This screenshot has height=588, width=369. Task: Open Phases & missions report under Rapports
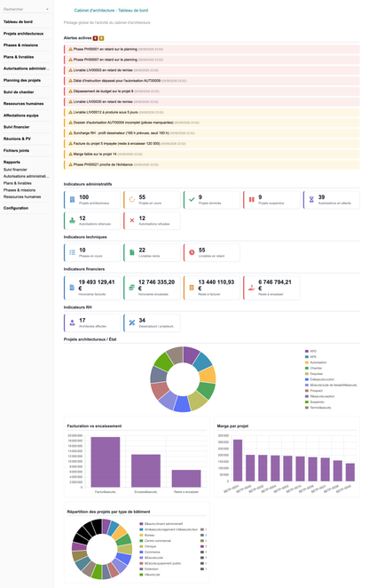click(x=20, y=190)
